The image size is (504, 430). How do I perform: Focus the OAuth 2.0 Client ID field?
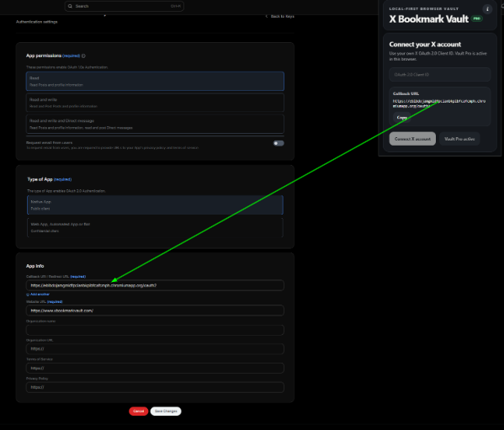coord(440,75)
